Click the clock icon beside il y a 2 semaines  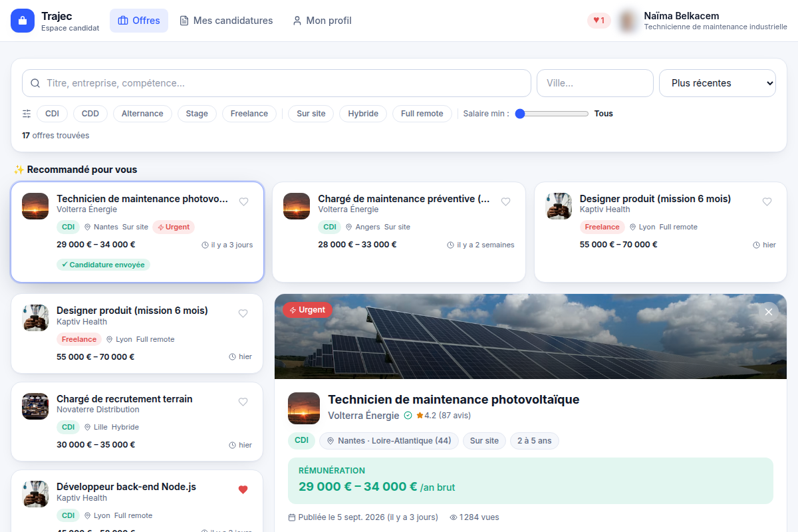pos(450,245)
